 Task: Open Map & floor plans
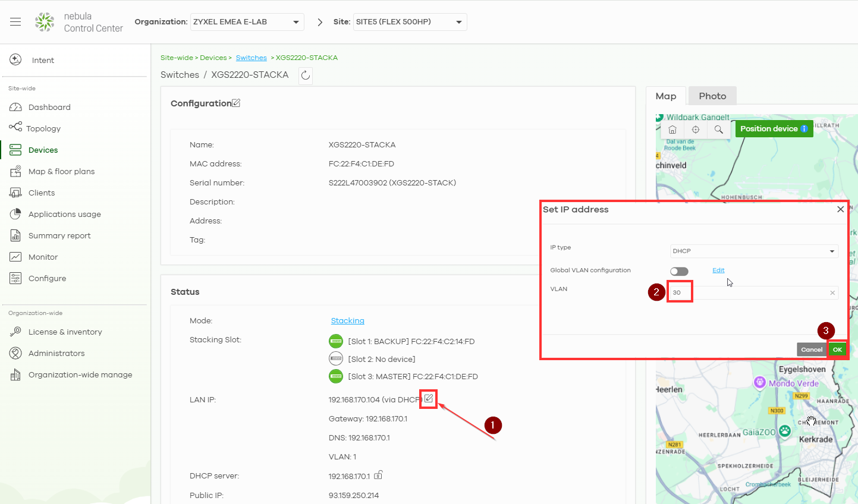point(61,171)
